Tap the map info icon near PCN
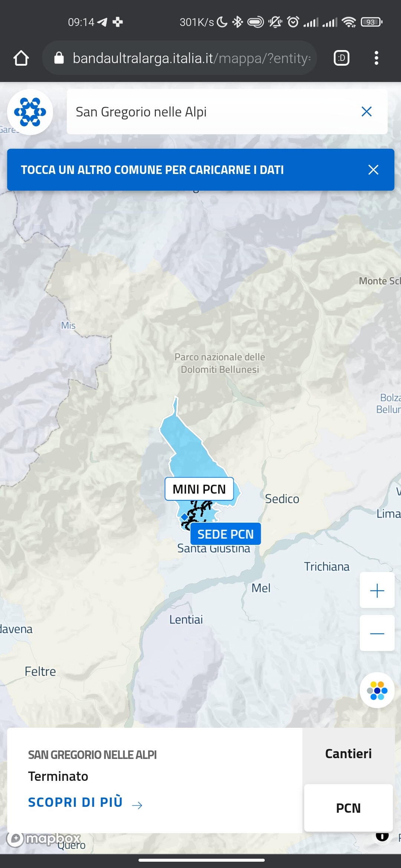 point(382,836)
